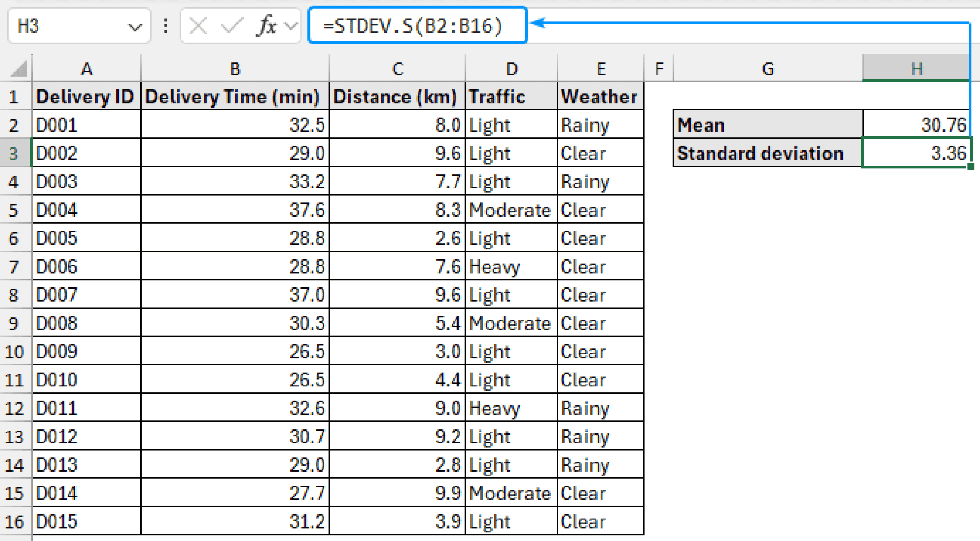Select column header B
Image resolution: width=980 pixels, height=541 pixels.
[234, 68]
